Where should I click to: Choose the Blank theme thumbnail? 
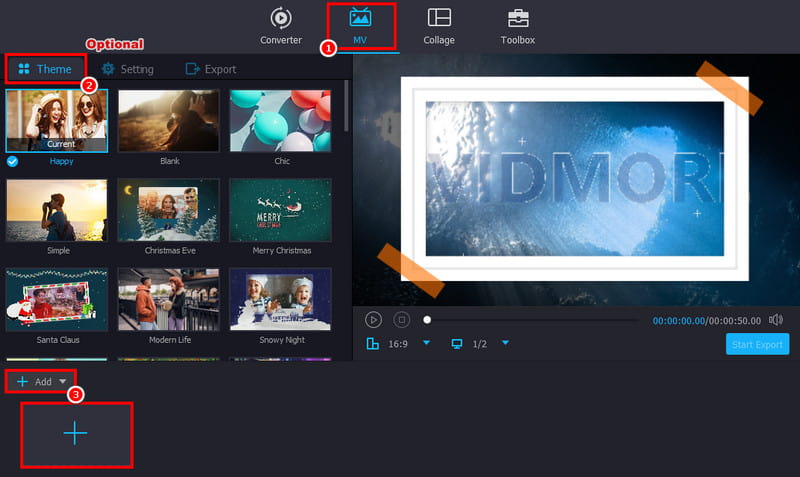[169, 120]
